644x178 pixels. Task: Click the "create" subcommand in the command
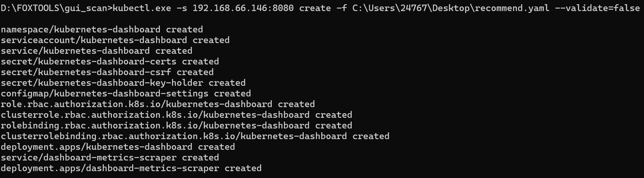tap(315, 8)
